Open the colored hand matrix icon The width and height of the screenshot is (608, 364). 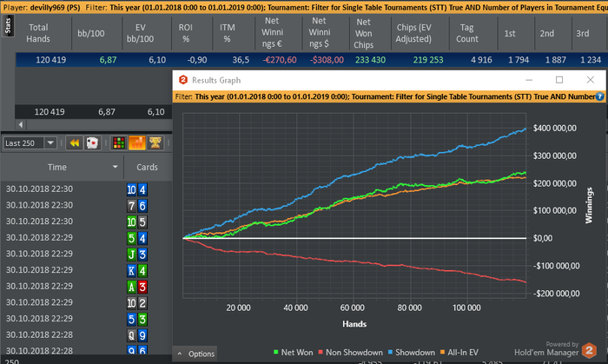tap(119, 143)
